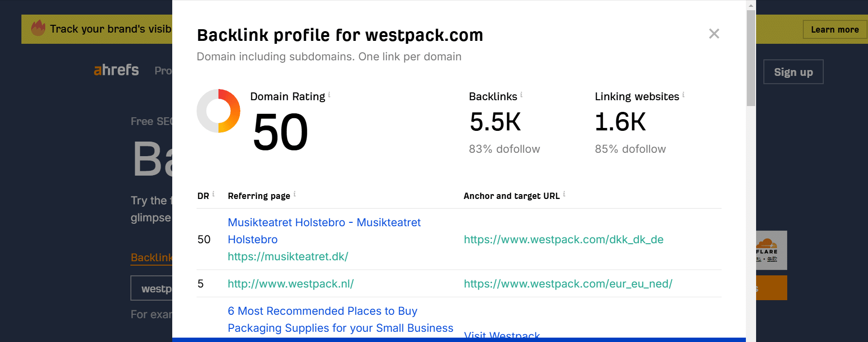Open the westpack.com/eur_eu_ned/ target URL

tap(568, 284)
